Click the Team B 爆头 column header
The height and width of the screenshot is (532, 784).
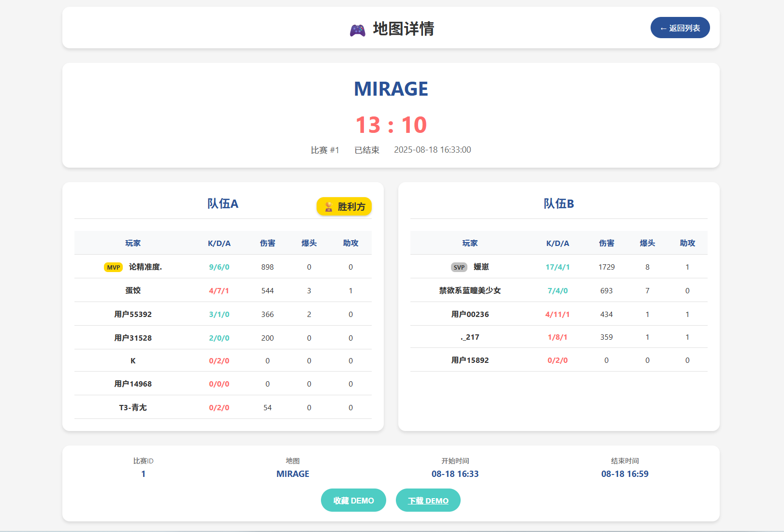(647, 243)
